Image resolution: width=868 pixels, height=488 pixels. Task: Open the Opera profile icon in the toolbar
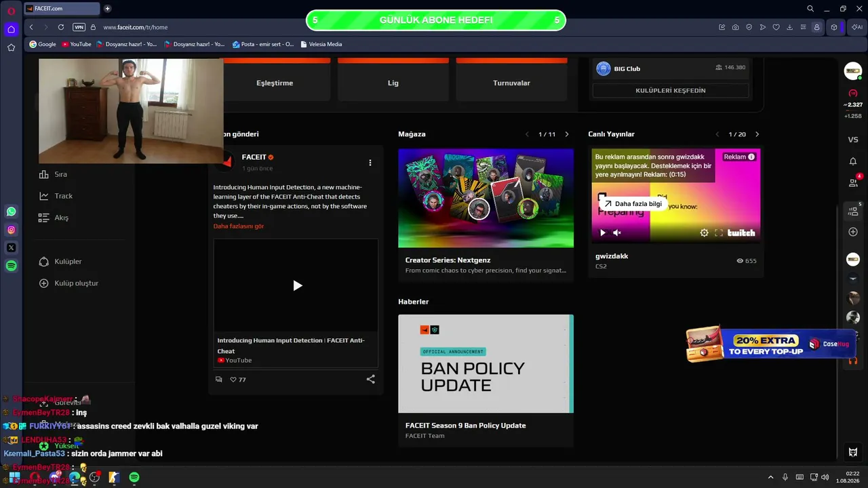point(816,27)
